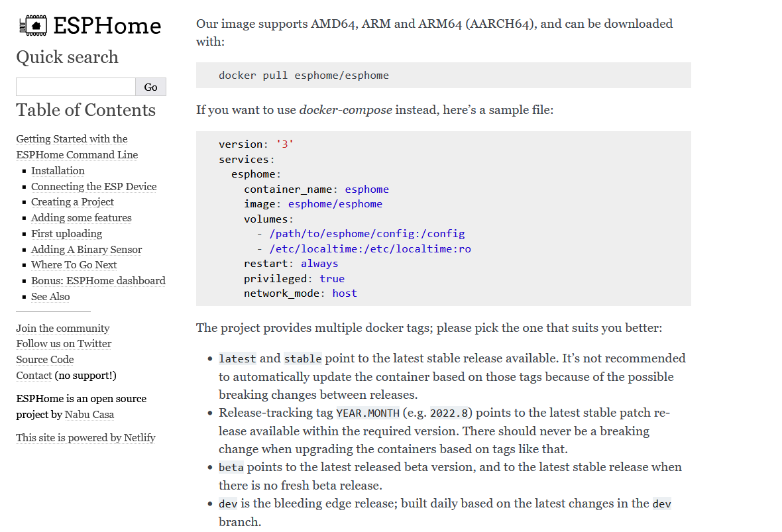
Task: Click the Go search button
Action: [x=150, y=87]
